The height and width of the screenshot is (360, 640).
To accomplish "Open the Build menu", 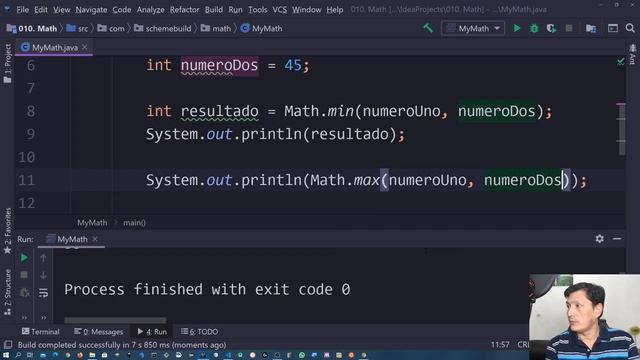I will 214,9.
